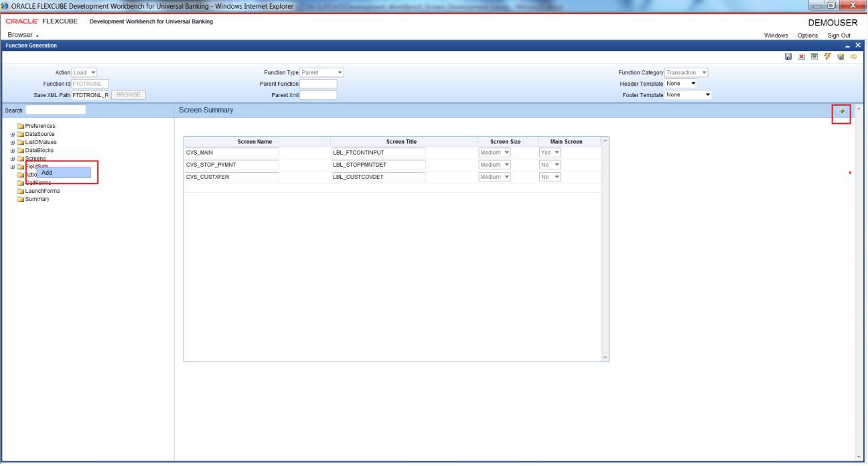Viewport: 868px width, 466px height.
Task: Click the LBL_FTCONTINPUT screen title field
Action: [x=378, y=153]
